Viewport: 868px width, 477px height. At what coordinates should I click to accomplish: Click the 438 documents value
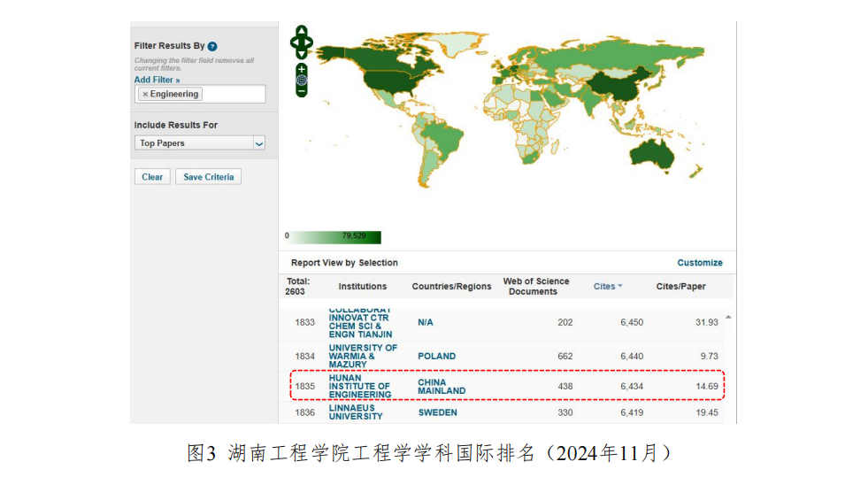[565, 386]
